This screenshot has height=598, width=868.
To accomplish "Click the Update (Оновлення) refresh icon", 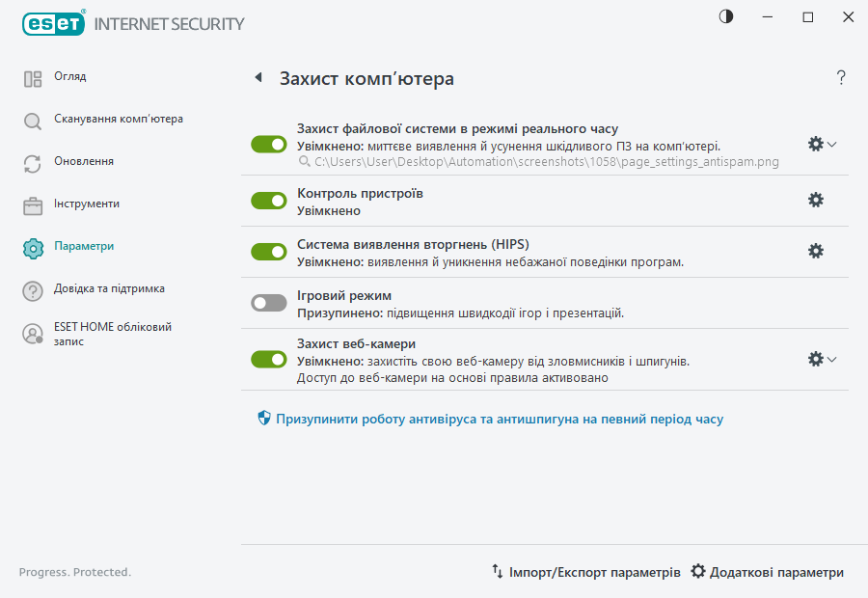I will (33, 164).
